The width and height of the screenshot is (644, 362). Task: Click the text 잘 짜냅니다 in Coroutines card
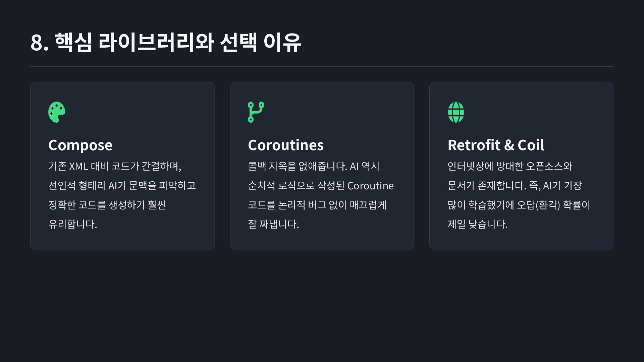point(273,224)
